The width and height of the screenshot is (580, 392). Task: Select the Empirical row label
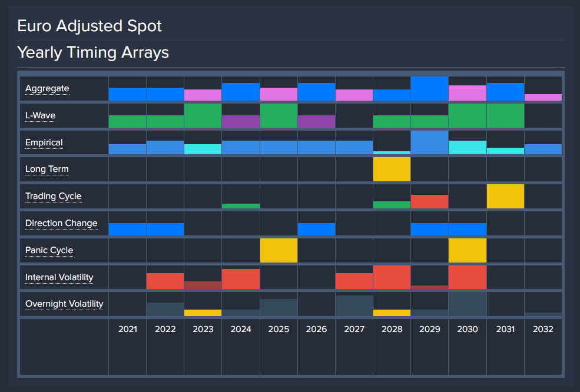44,142
